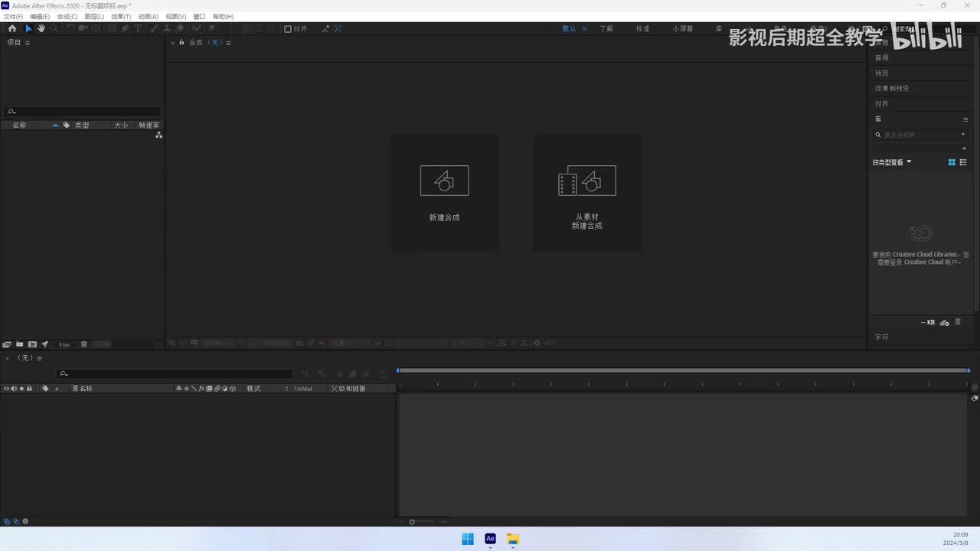Open the 编辑(E) menu

pyautogui.click(x=40, y=16)
